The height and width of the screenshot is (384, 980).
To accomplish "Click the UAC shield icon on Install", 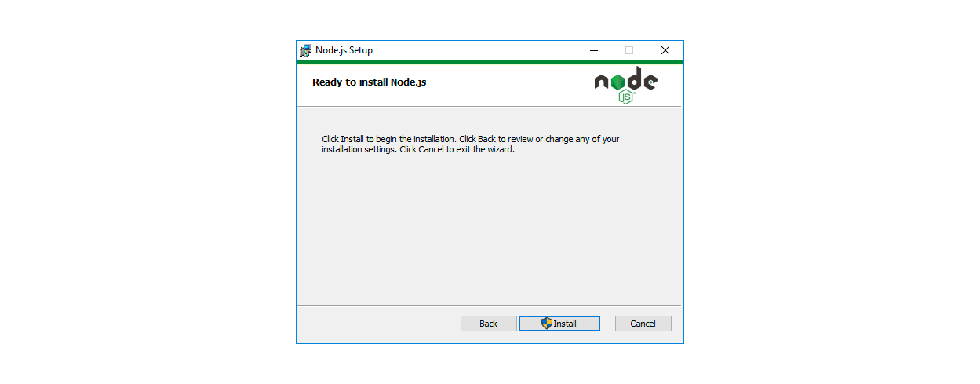I will point(547,324).
